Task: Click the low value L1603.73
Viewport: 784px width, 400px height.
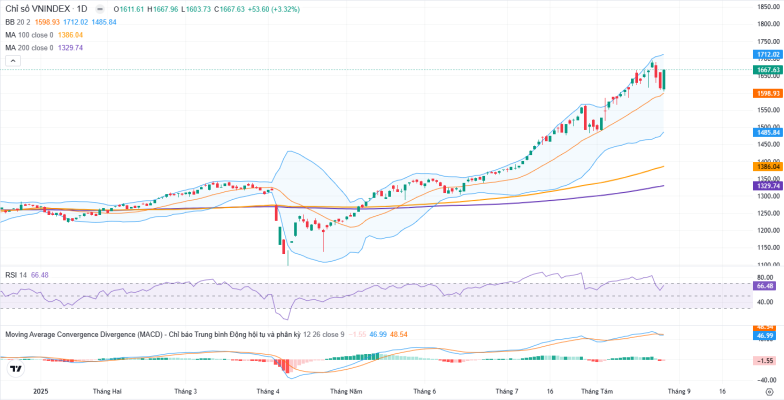Action: pos(196,9)
